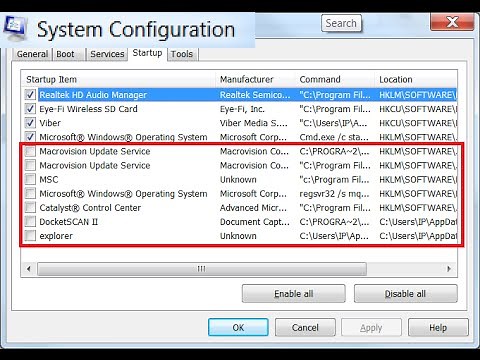The image size is (480, 360).
Task: Click the horizontal scrollbar thumb
Action: pos(202,269)
